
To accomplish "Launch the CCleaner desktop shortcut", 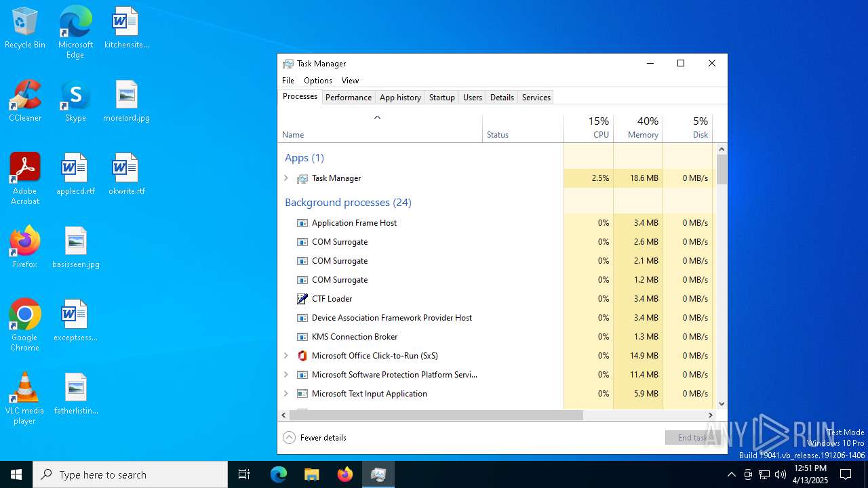I will click(25, 102).
